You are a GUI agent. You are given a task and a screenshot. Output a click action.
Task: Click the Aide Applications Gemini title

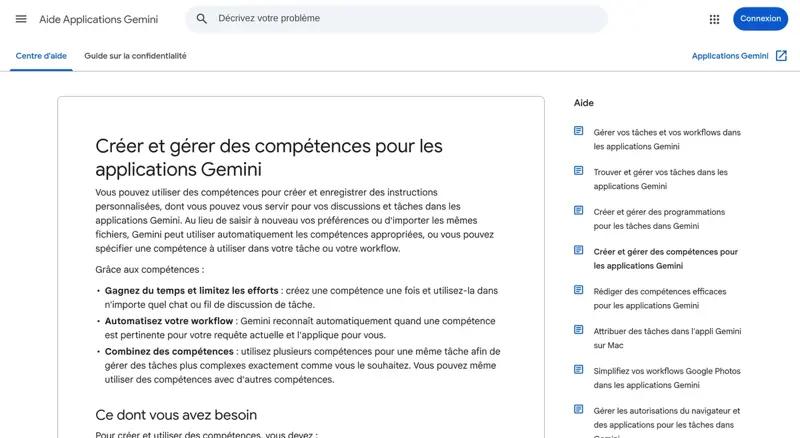(x=98, y=19)
